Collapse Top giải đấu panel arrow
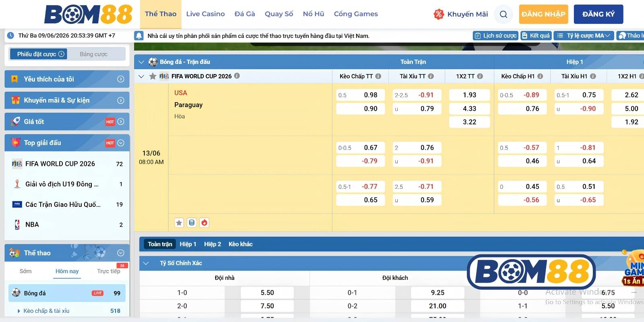This screenshot has width=644, height=322. coord(121,143)
